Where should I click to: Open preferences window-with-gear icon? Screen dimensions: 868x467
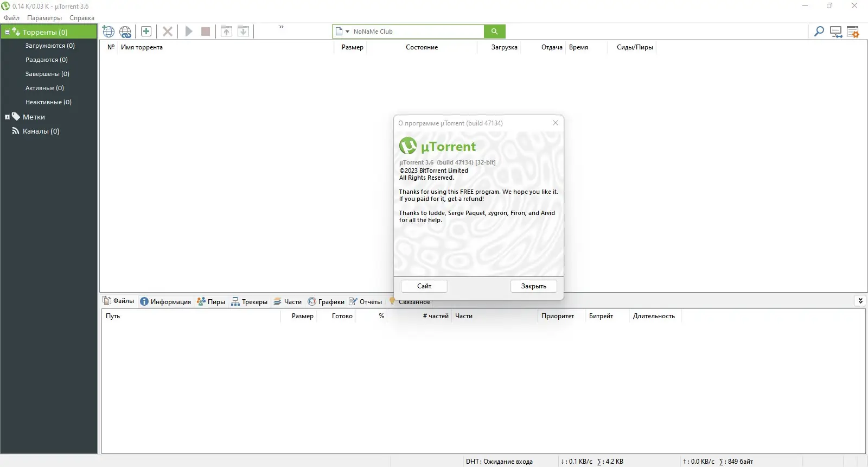[853, 32]
